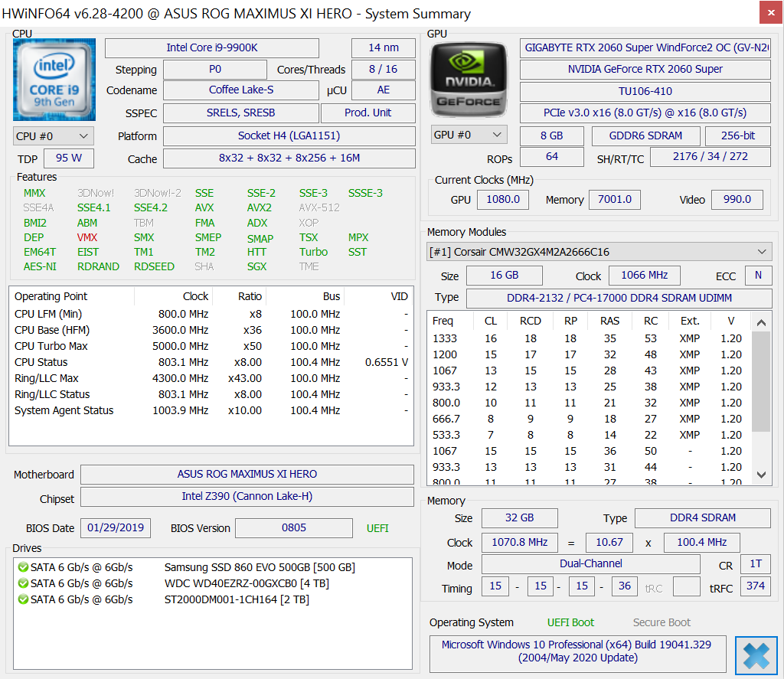This screenshot has height=679, width=784.
Task: Click the SRELS, SRESB SSPEC field
Action: point(241,113)
